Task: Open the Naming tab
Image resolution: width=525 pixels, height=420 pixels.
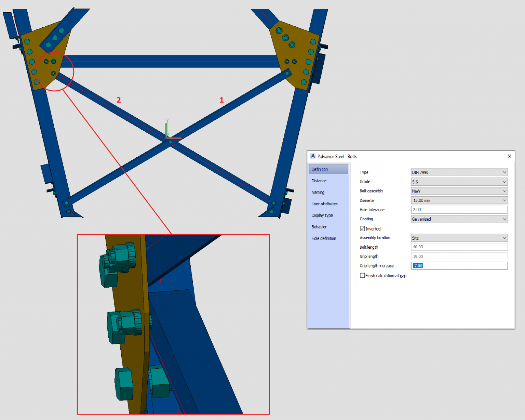Action: pyautogui.click(x=318, y=192)
